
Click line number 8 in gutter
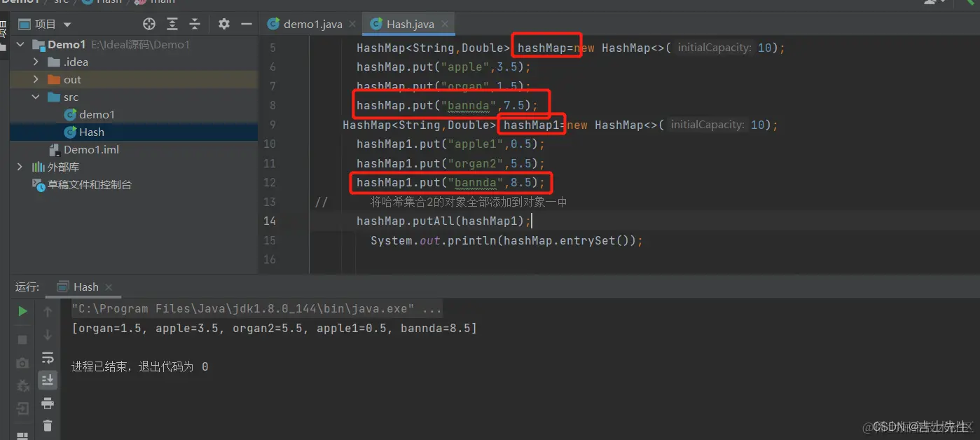[272, 106]
